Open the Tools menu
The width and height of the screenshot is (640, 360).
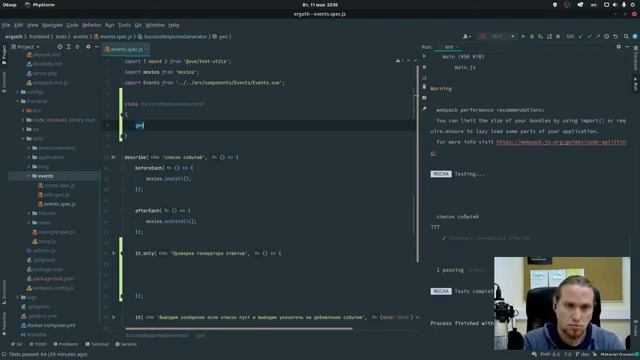pos(124,25)
